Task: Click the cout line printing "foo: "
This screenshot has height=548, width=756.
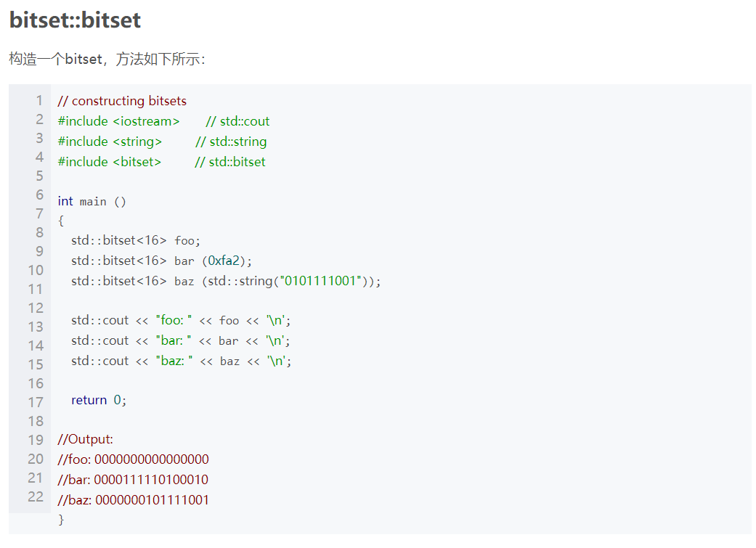Action: click(181, 321)
